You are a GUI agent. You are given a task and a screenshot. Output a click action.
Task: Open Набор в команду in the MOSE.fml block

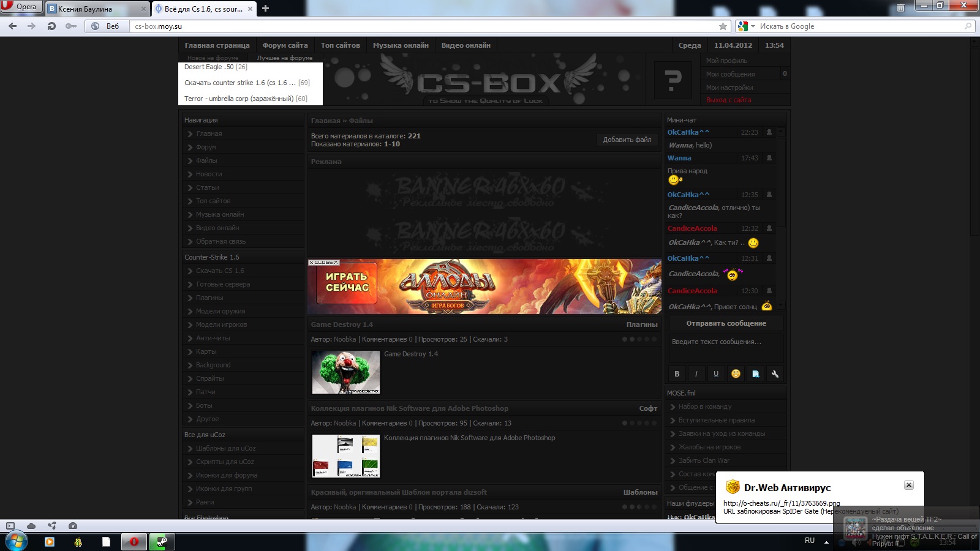pos(705,407)
